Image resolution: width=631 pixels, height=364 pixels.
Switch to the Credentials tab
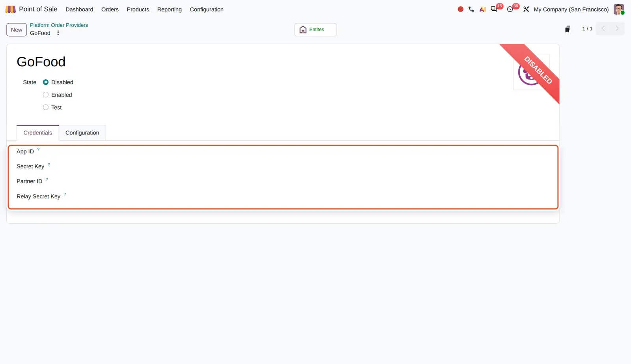point(38,133)
